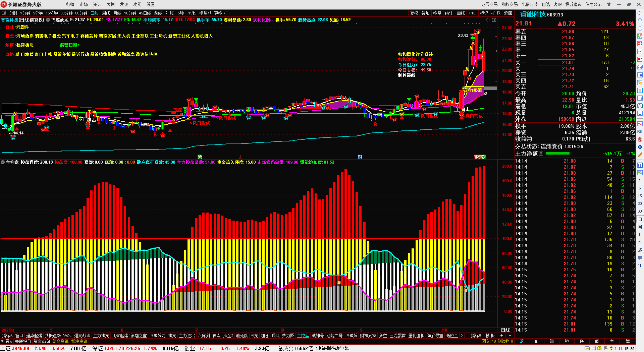
Task: Click the 复权 toolbar button
Action: [x=414, y=13]
